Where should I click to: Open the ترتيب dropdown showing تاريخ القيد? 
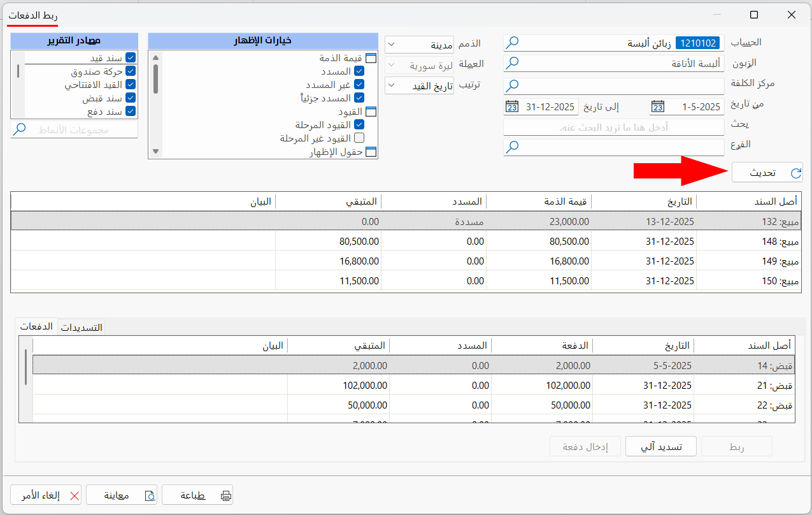click(390, 85)
